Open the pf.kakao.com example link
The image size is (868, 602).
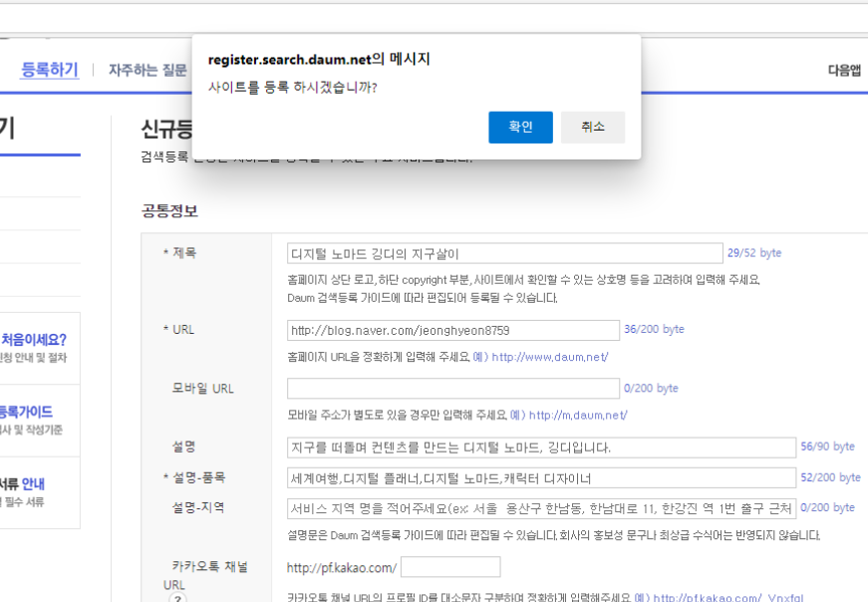(727, 598)
